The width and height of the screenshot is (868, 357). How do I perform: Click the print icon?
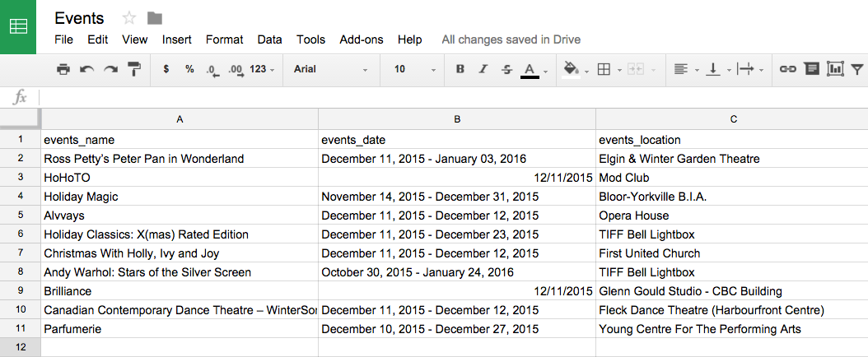63,69
